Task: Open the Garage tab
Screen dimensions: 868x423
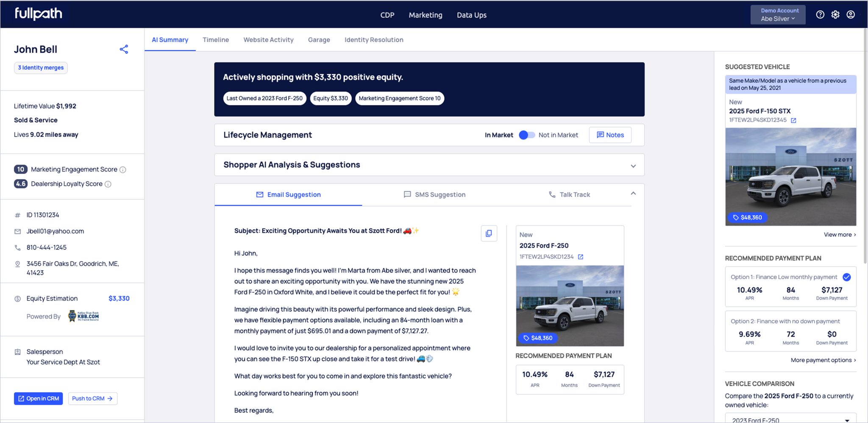Action: pyautogui.click(x=319, y=40)
